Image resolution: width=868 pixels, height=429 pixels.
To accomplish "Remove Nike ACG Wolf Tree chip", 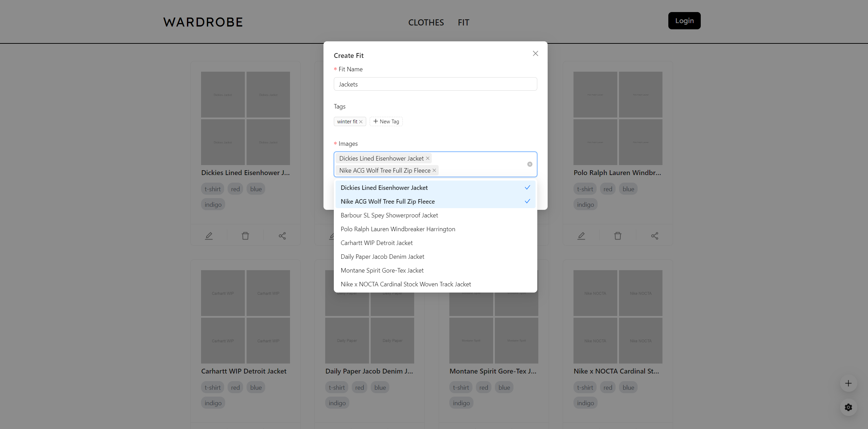I will pyautogui.click(x=434, y=170).
